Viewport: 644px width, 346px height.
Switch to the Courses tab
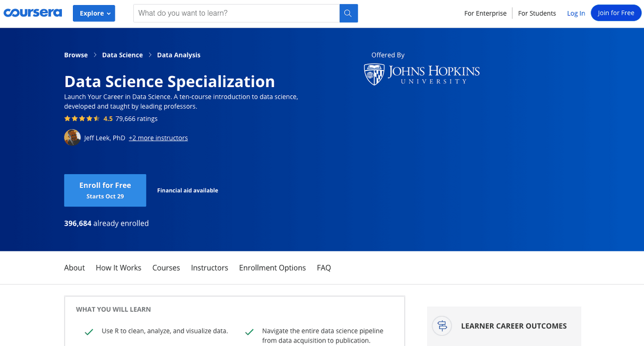(166, 268)
